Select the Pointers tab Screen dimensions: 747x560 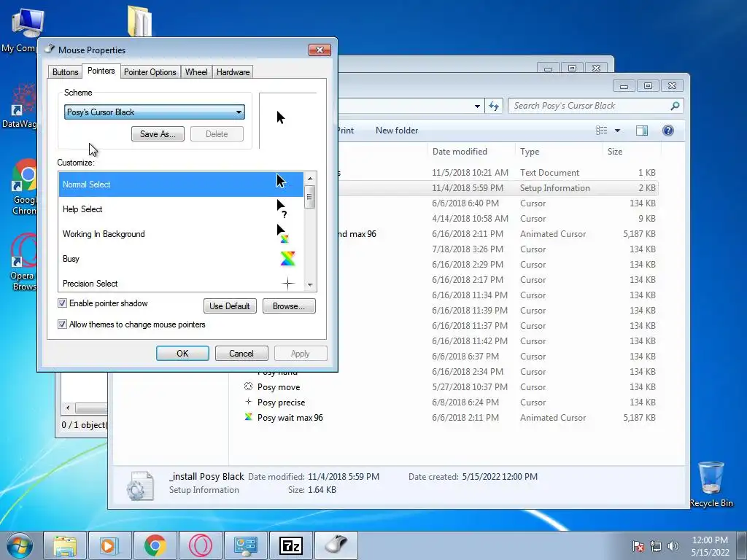click(x=101, y=71)
